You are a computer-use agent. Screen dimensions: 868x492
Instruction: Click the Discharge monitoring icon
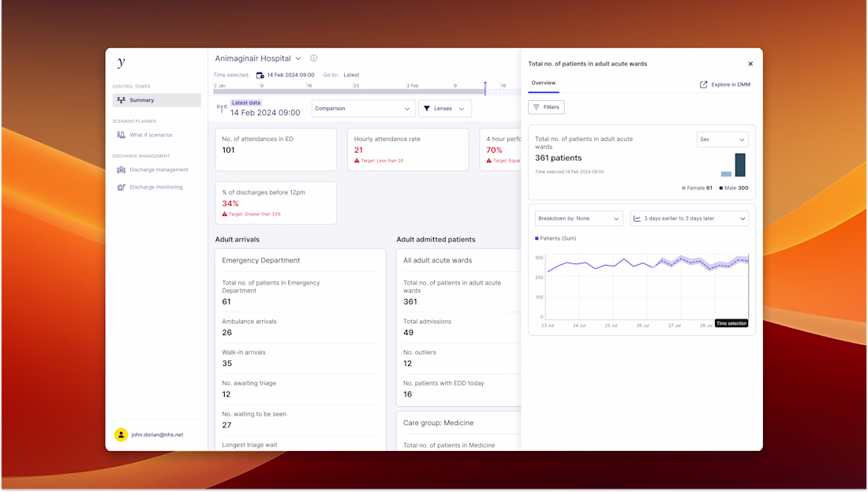pyautogui.click(x=122, y=187)
